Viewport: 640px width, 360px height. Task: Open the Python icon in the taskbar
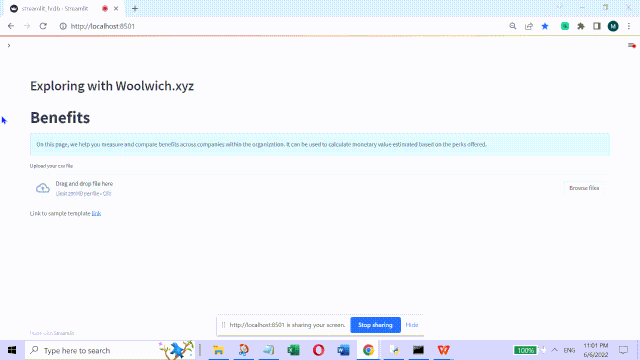pyautogui.click(x=394, y=350)
